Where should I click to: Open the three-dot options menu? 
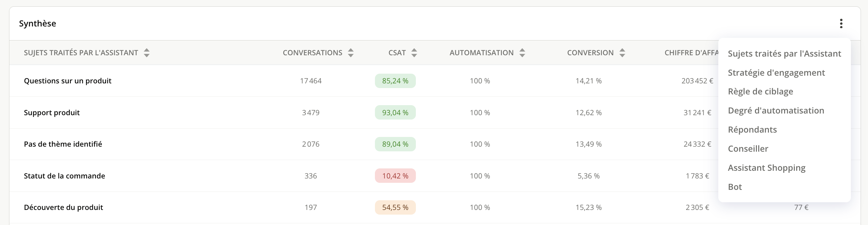pos(841,23)
